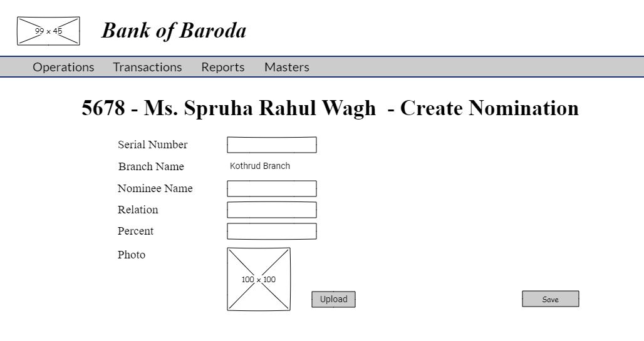Focus the Serial Number input field
Screen dimensions: 644x341
[272, 145]
